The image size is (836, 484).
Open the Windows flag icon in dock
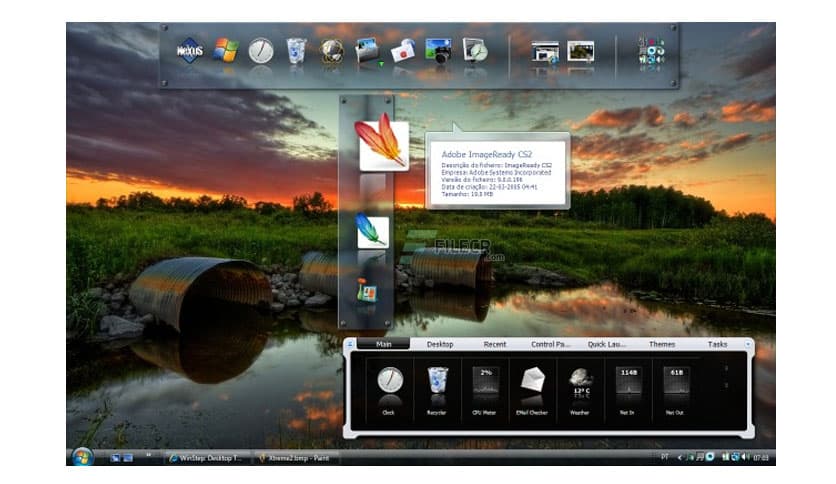[x=226, y=50]
